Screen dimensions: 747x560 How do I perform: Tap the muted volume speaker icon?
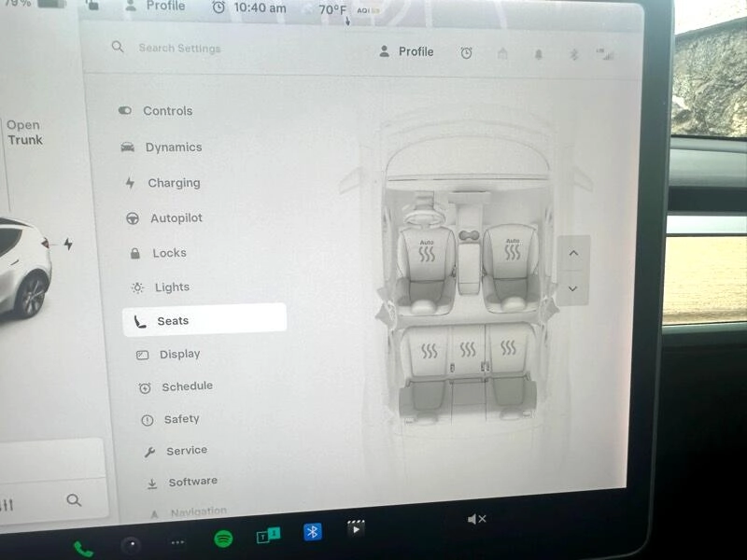(x=476, y=519)
